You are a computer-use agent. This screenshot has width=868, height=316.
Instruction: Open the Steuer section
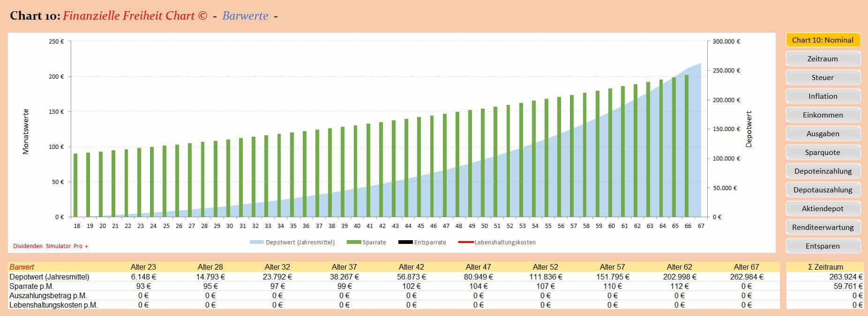tap(823, 78)
